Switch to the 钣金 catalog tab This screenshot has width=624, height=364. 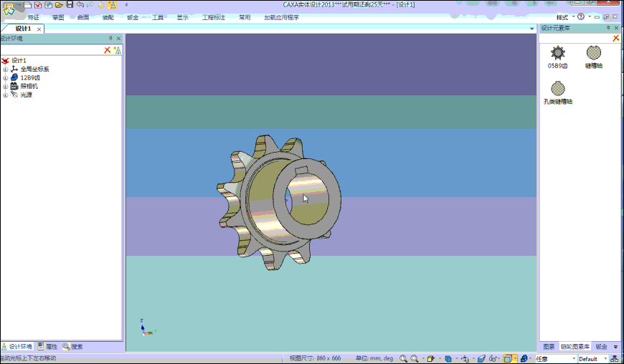(x=601, y=347)
